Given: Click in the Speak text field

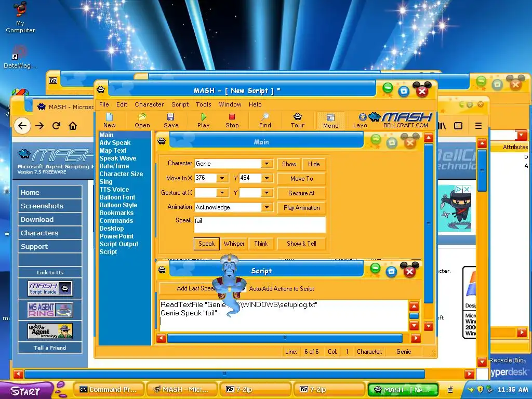Looking at the screenshot, I should (x=260, y=224).
